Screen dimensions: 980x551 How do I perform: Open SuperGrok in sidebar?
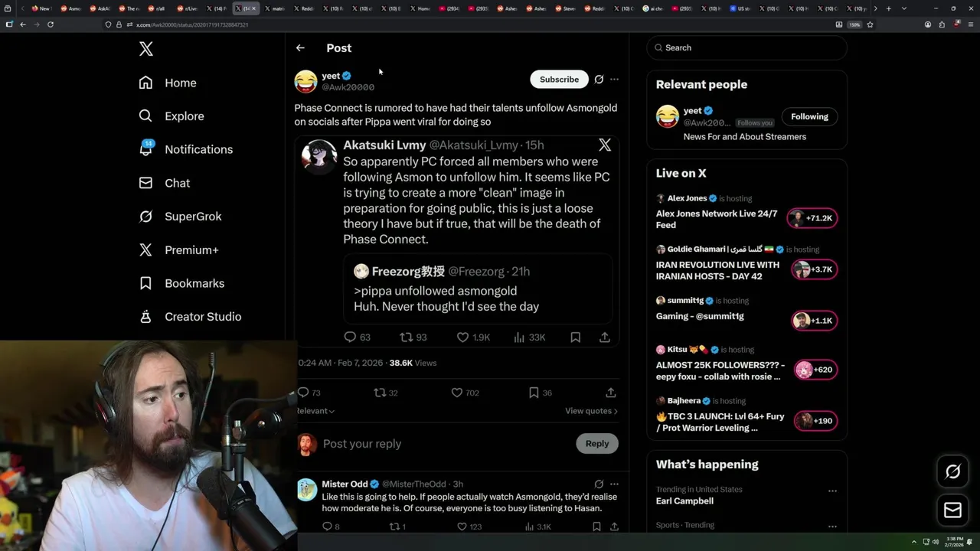180,217
